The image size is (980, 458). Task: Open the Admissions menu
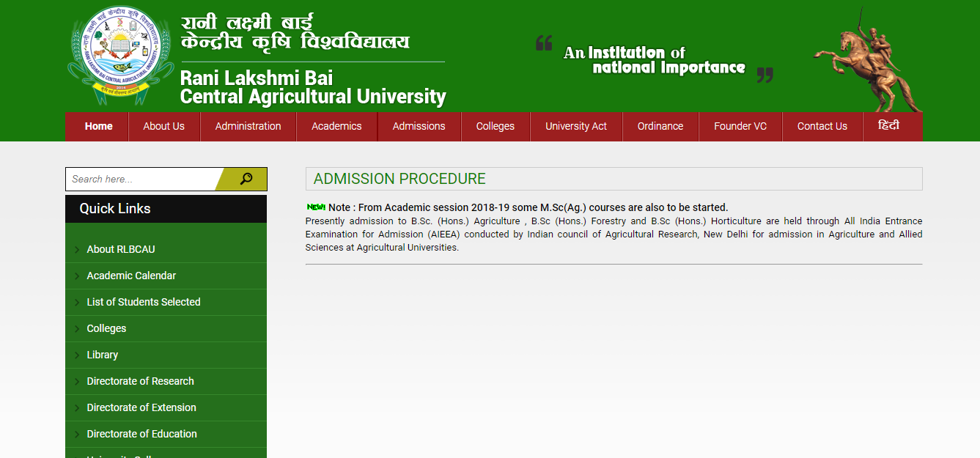(419, 126)
